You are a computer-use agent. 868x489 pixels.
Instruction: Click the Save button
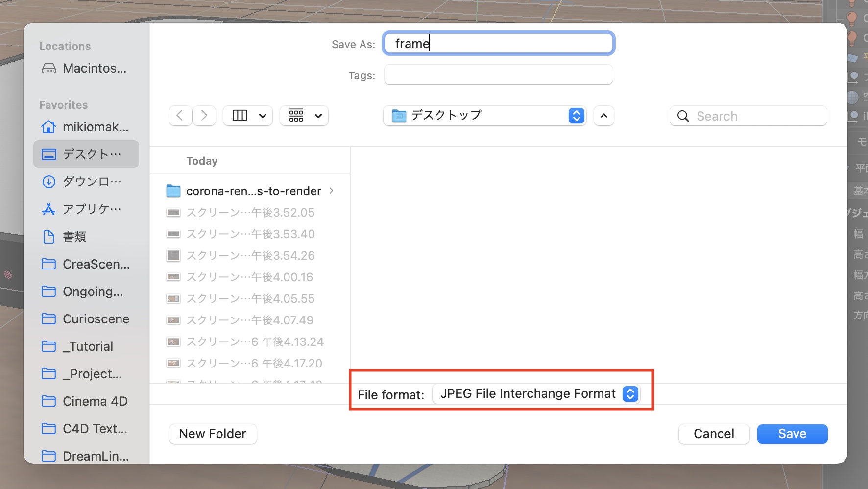click(792, 434)
